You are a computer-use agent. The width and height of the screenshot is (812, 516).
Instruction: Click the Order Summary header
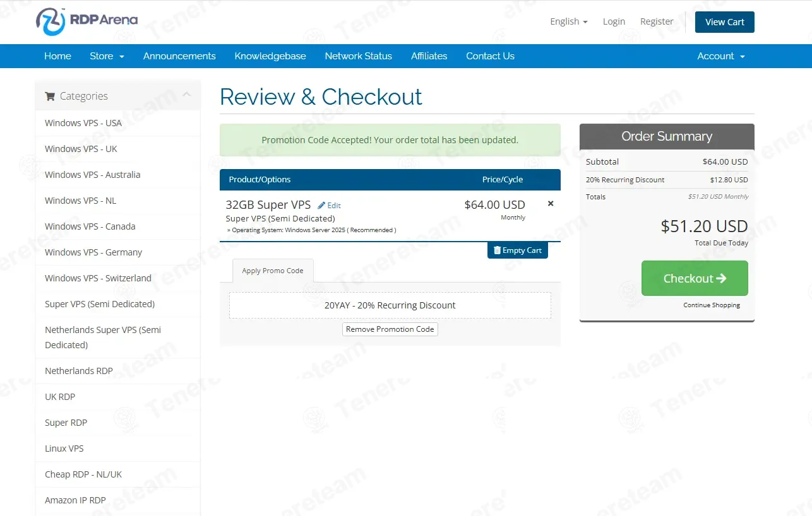[x=667, y=136]
